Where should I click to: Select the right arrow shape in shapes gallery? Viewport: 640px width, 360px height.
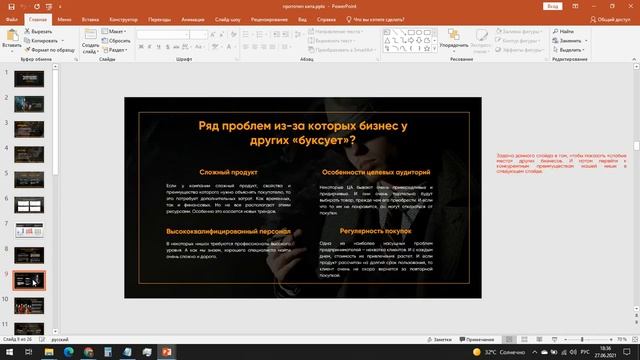pyautogui.click(x=411, y=40)
